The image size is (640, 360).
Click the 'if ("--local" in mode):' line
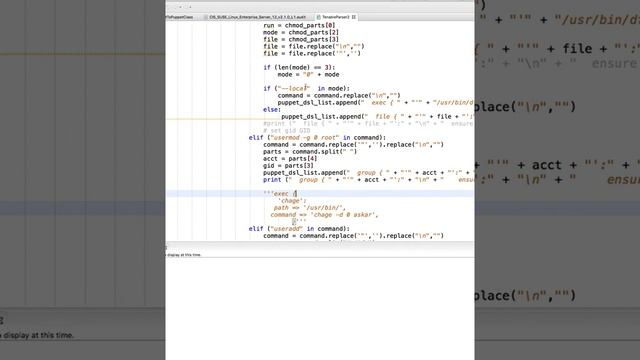click(307, 88)
